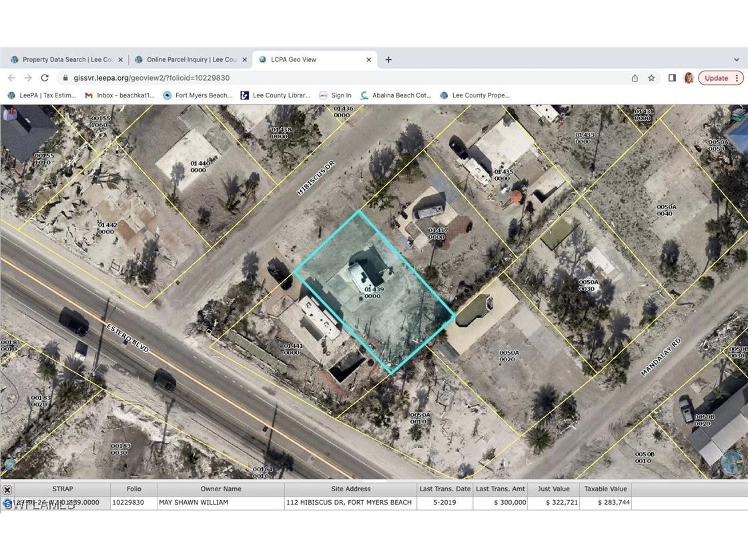Expand the tab search chevron

(x=736, y=59)
